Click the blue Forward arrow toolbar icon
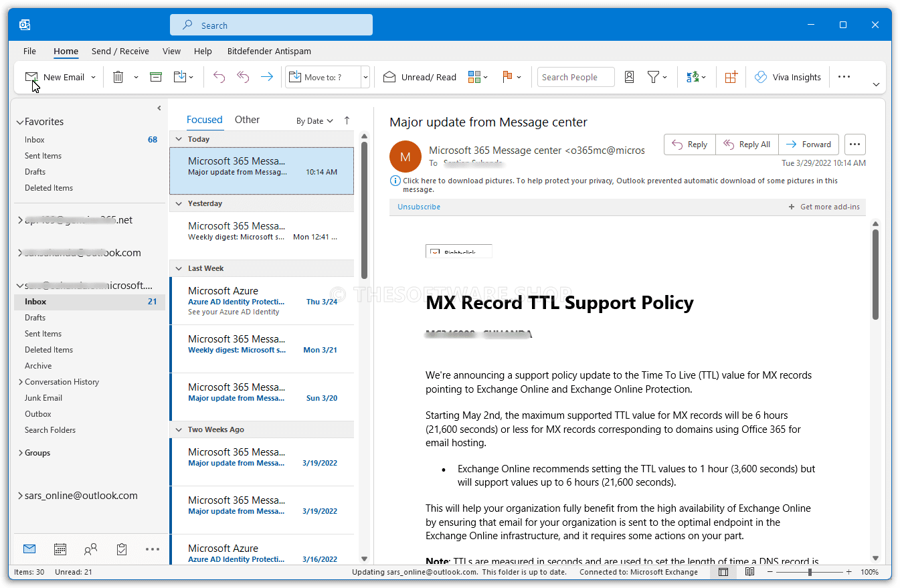Screen dimensions: 900x588 coord(266,77)
